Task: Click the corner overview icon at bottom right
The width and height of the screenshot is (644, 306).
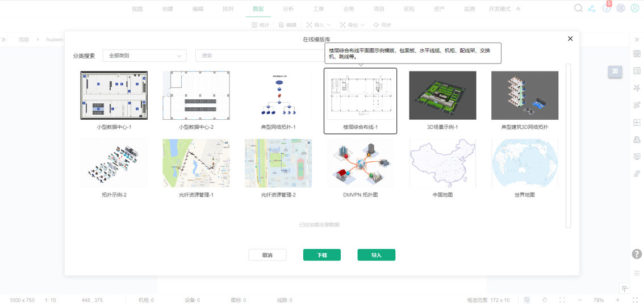Action: point(624,288)
